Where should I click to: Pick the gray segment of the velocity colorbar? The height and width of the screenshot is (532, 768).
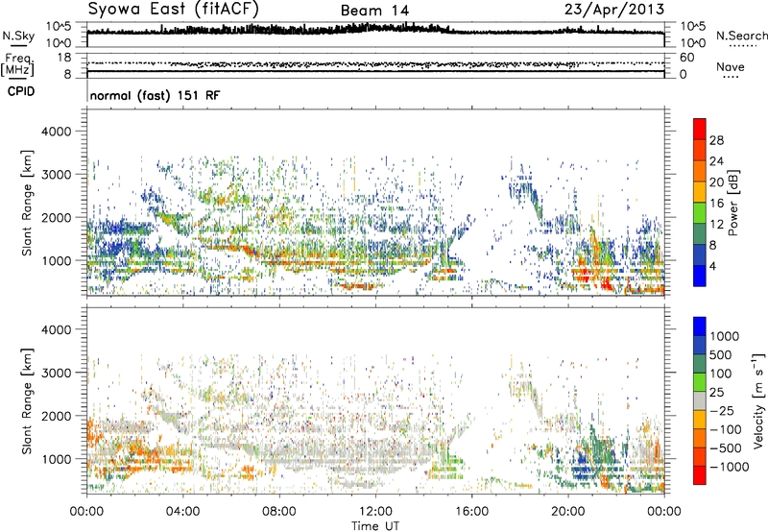tap(700, 400)
